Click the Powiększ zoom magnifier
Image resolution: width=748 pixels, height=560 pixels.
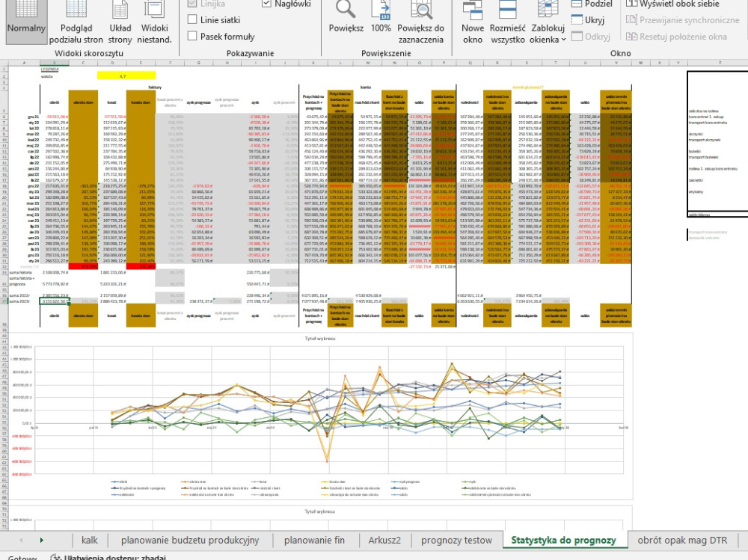(x=346, y=17)
